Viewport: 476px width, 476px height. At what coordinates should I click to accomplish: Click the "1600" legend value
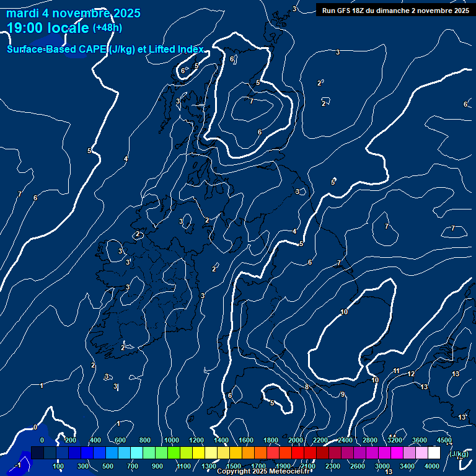(x=246, y=440)
